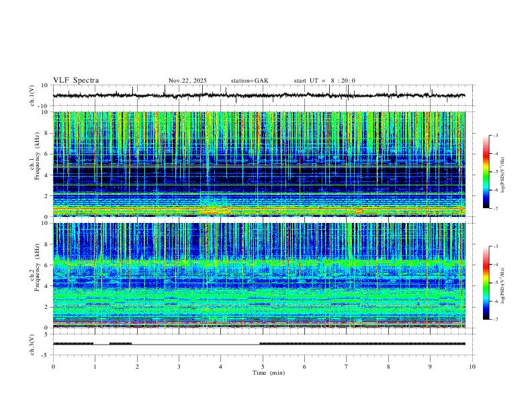
Task: Click the 'start UT = 8 :20: 0' text
Action: (324, 81)
